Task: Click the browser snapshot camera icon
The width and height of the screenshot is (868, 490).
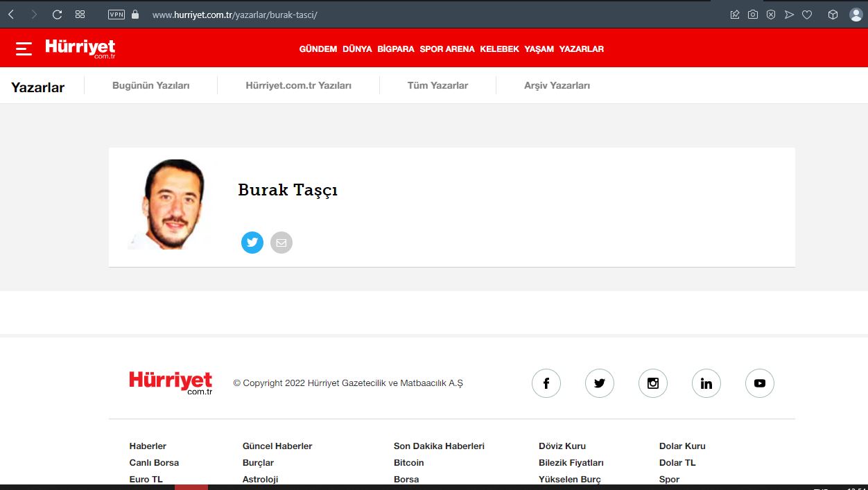Action: click(x=753, y=15)
